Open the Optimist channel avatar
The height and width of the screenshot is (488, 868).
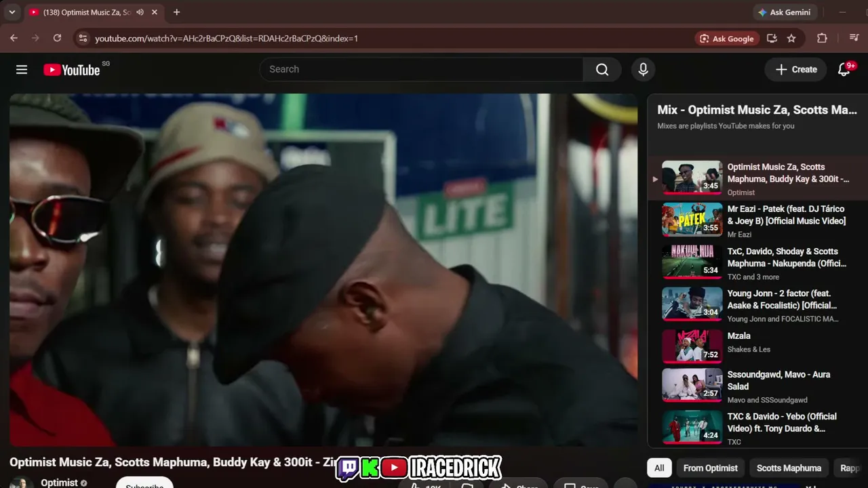(x=21, y=483)
